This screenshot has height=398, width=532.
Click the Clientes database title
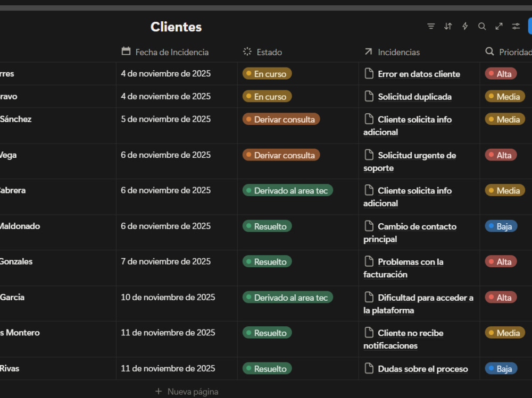pyautogui.click(x=176, y=27)
